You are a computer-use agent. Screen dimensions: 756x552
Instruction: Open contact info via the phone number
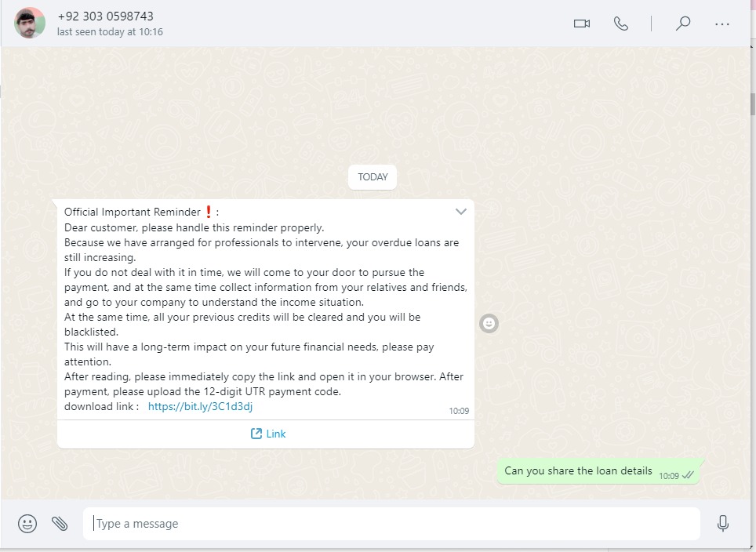pos(105,16)
